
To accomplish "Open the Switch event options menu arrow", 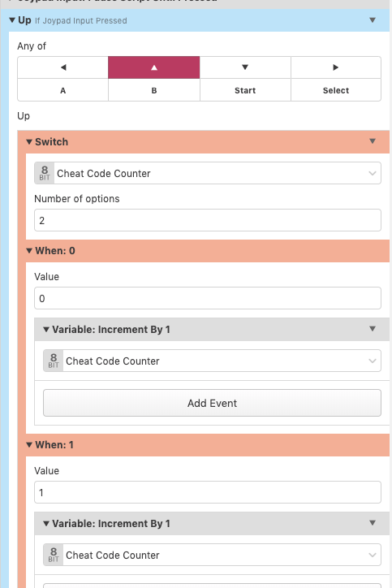I will click(373, 141).
